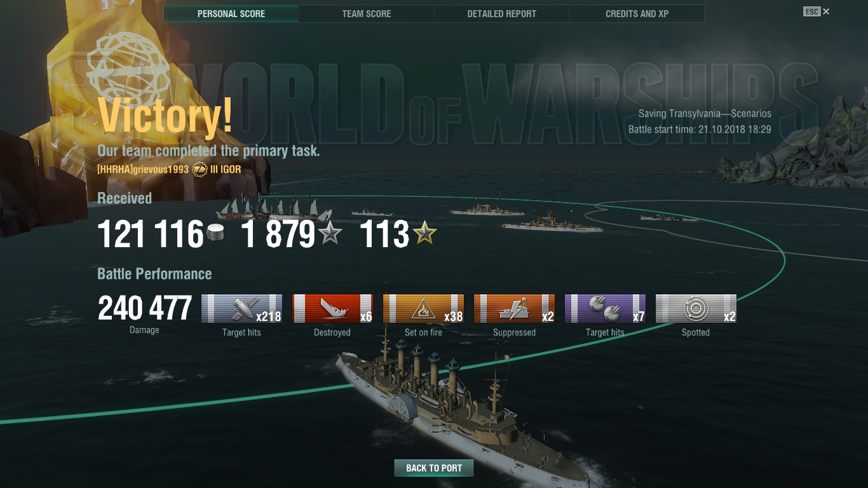Select the Personal Score tab
This screenshot has height=488, width=868.
pyautogui.click(x=231, y=14)
